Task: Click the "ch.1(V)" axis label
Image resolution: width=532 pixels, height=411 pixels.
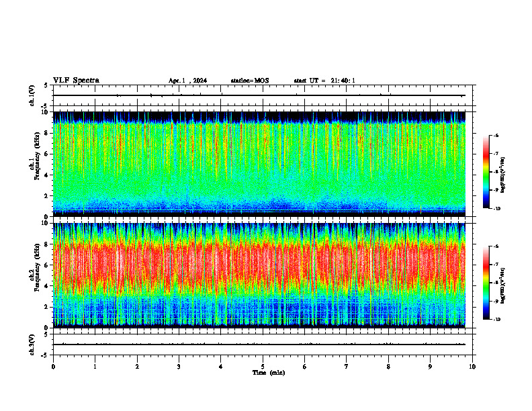Action: click(x=32, y=95)
